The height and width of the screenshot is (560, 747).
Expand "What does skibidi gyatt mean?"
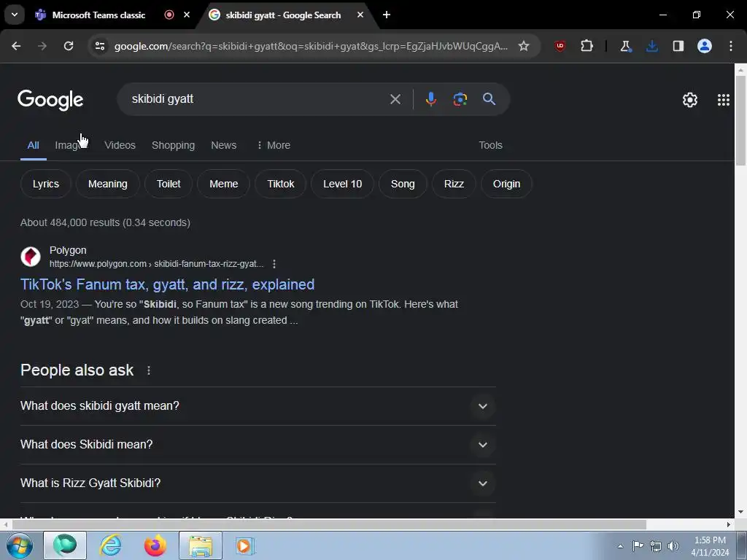pyautogui.click(x=258, y=406)
